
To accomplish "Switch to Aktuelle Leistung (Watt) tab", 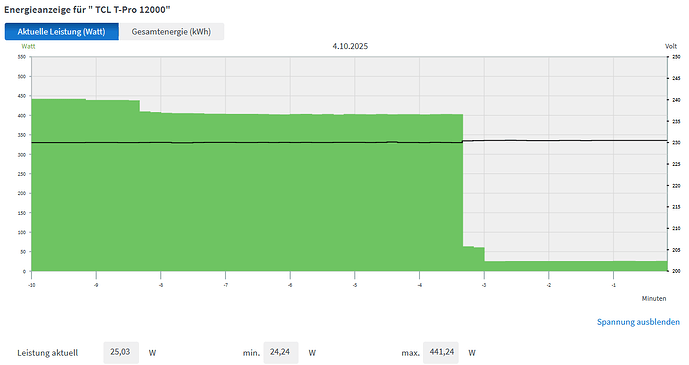I will (x=62, y=32).
